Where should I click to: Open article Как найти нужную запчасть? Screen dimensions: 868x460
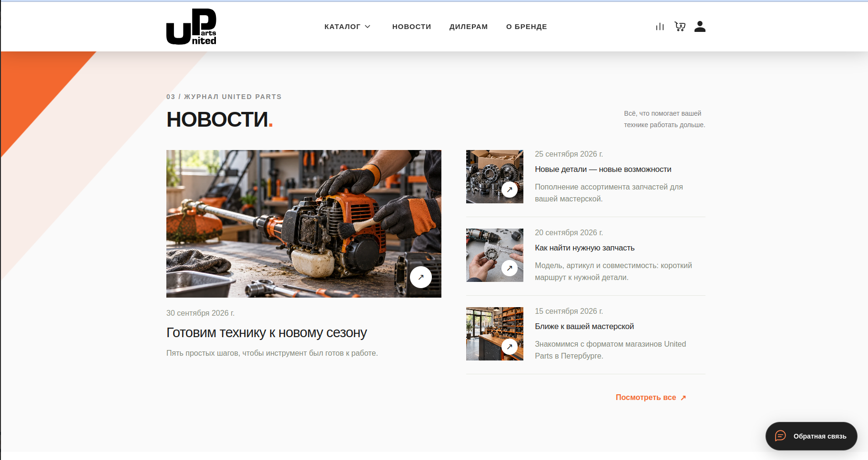pos(584,248)
